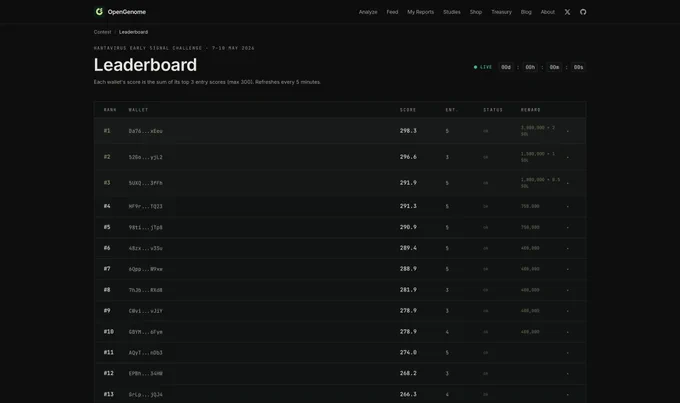Image resolution: width=680 pixels, height=403 pixels.
Task: Click the 00m countdown box
Action: (554, 67)
